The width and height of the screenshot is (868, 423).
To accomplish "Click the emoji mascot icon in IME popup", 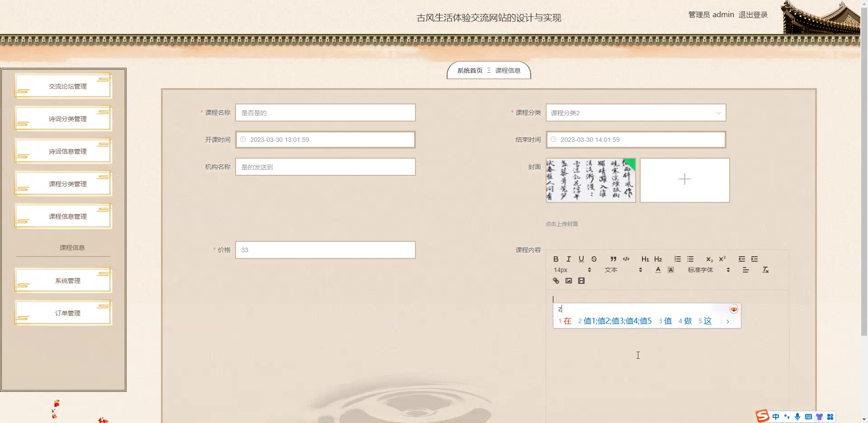I will click(x=734, y=309).
